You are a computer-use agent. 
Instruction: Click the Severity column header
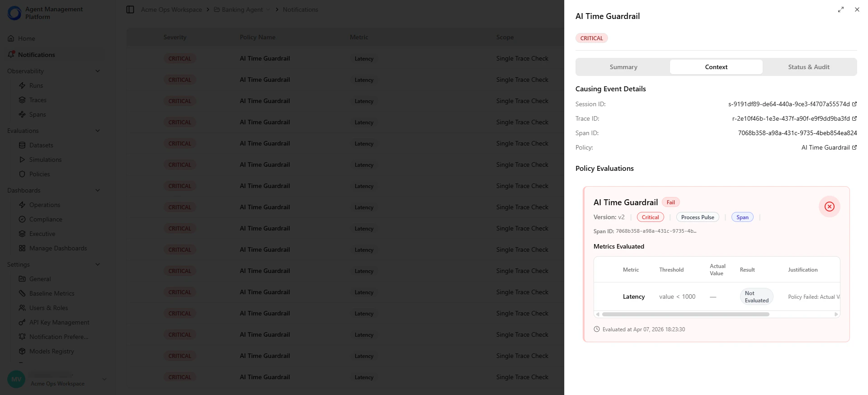(175, 37)
